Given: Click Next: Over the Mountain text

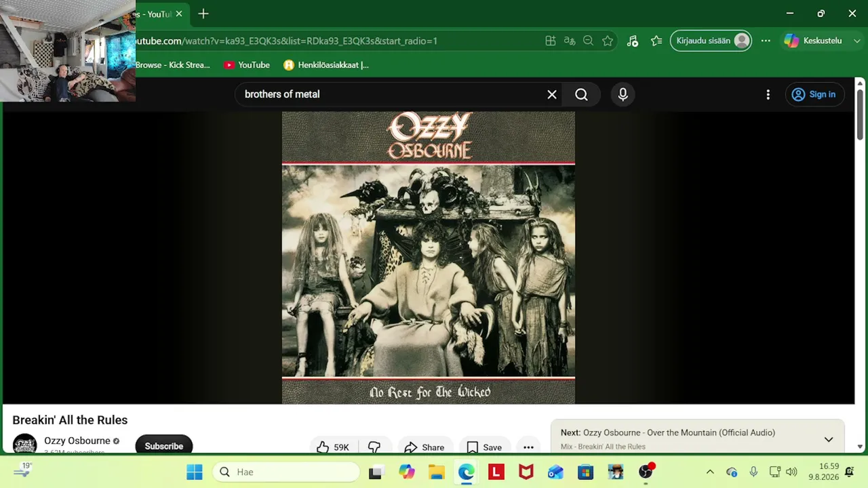Looking at the screenshot, I should (x=668, y=432).
